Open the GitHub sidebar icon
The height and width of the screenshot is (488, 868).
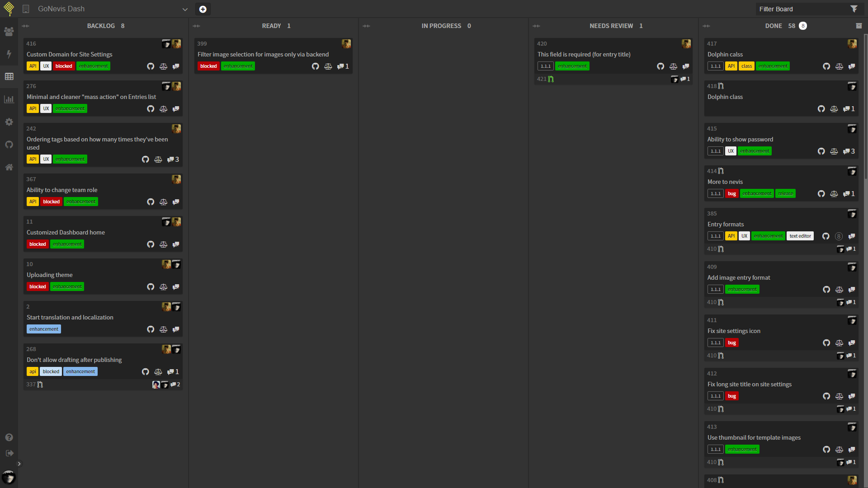(9, 145)
